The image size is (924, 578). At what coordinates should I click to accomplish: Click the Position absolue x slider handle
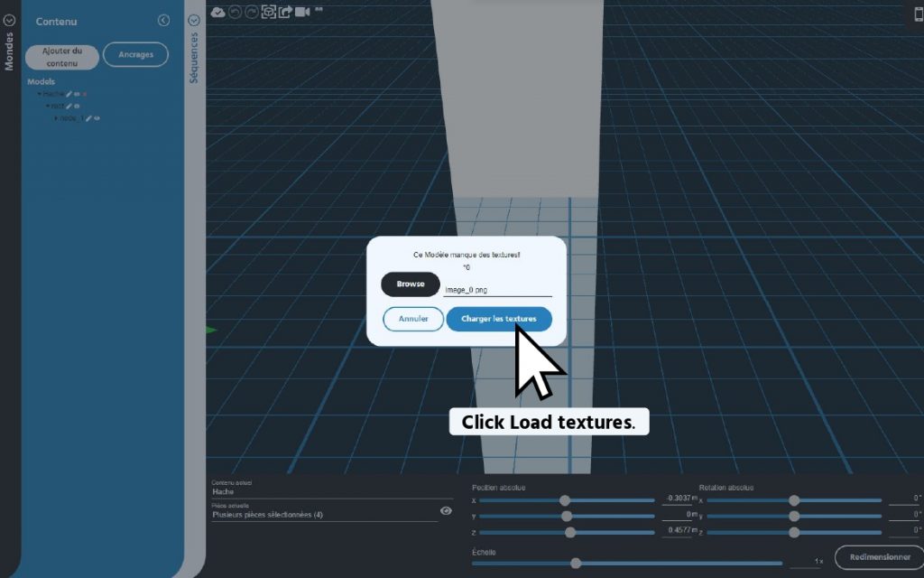[565, 500]
